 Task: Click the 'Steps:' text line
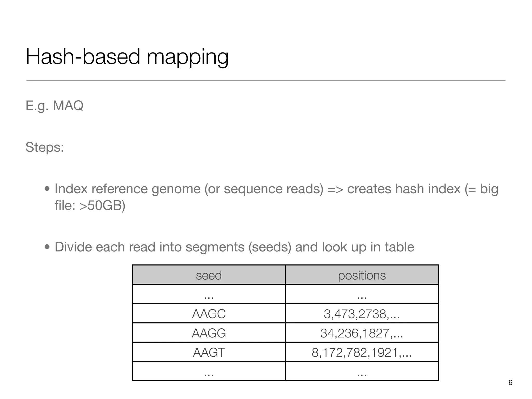click(45, 147)
